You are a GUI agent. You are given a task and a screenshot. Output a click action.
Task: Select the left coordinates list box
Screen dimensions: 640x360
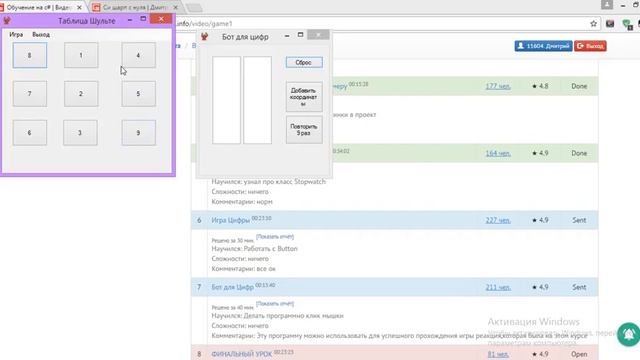click(227, 100)
